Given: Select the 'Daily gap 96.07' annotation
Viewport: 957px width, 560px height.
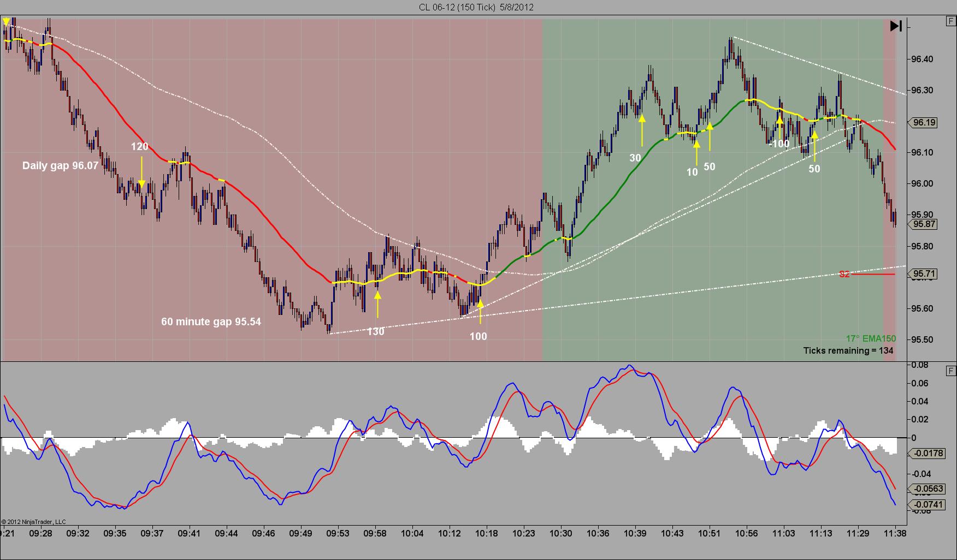Looking at the screenshot, I should click(60, 165).
